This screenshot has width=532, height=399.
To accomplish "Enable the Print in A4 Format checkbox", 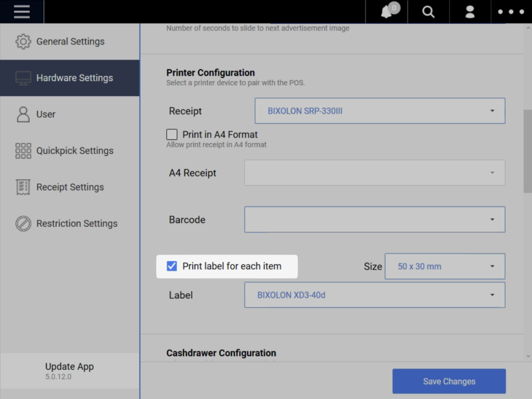I will (172, 135).
